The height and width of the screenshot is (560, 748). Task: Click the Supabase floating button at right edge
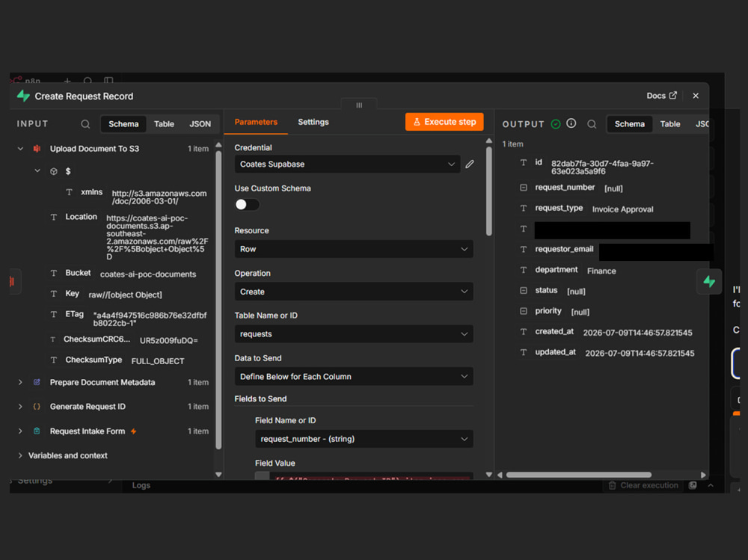click(709, 281)
